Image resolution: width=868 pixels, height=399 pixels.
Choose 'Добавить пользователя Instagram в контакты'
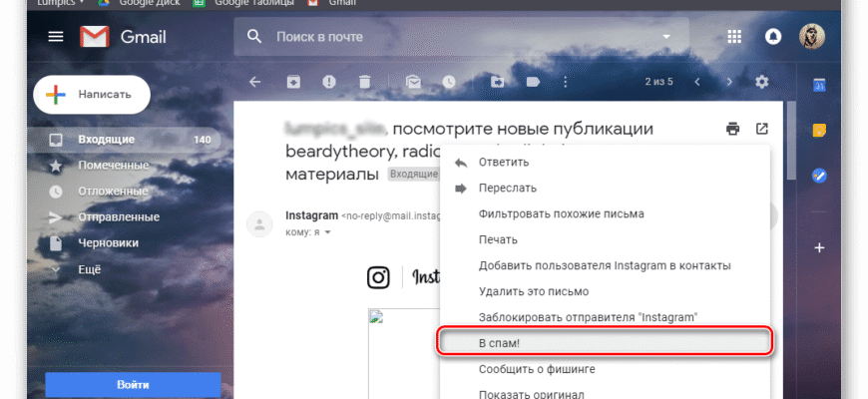[605, 265]
